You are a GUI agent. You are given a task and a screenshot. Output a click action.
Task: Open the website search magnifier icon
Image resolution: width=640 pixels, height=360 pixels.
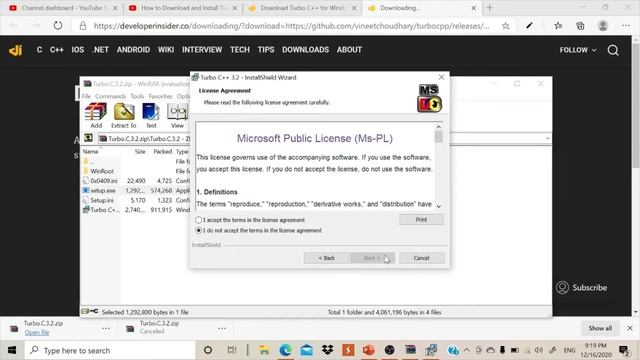tap(613, 50)
